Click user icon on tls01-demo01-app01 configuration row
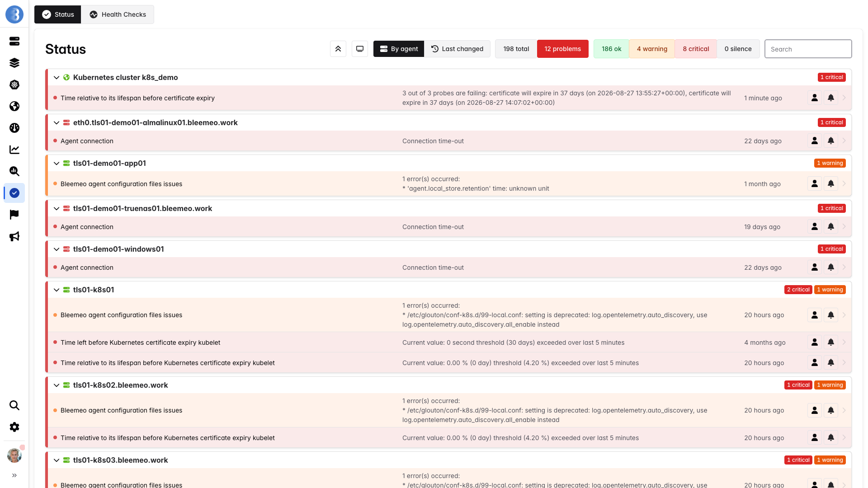This screenshot has height=488, width=868. tap(815, 183)
